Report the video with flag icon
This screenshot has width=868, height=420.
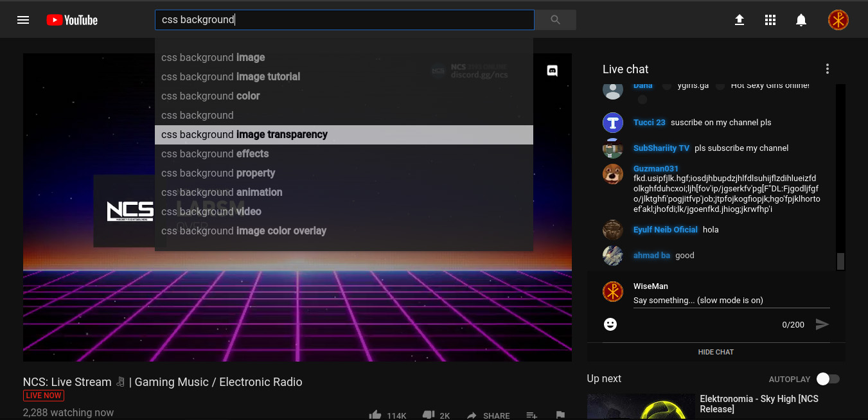(560, 415)
